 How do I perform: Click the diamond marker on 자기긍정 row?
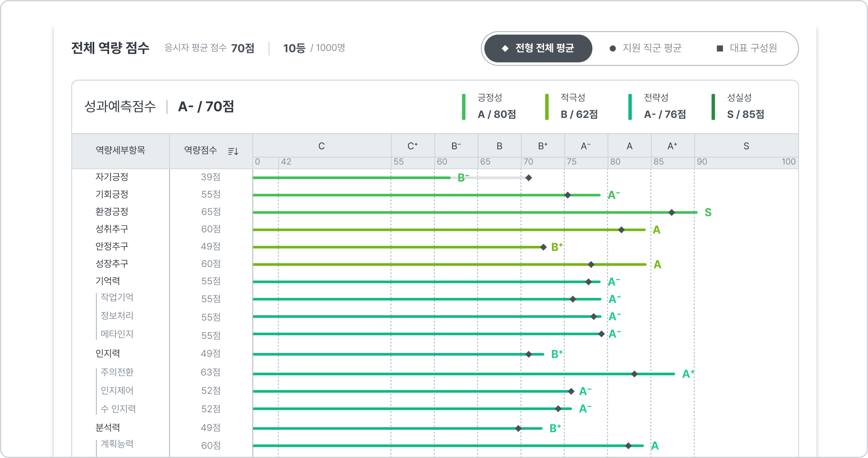pyautogui.click(x=529, y=178)
